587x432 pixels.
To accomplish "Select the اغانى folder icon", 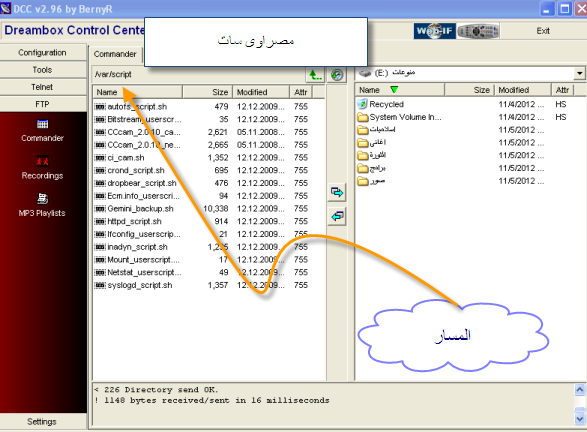I will pyautogui.click(x=362, y=143).
